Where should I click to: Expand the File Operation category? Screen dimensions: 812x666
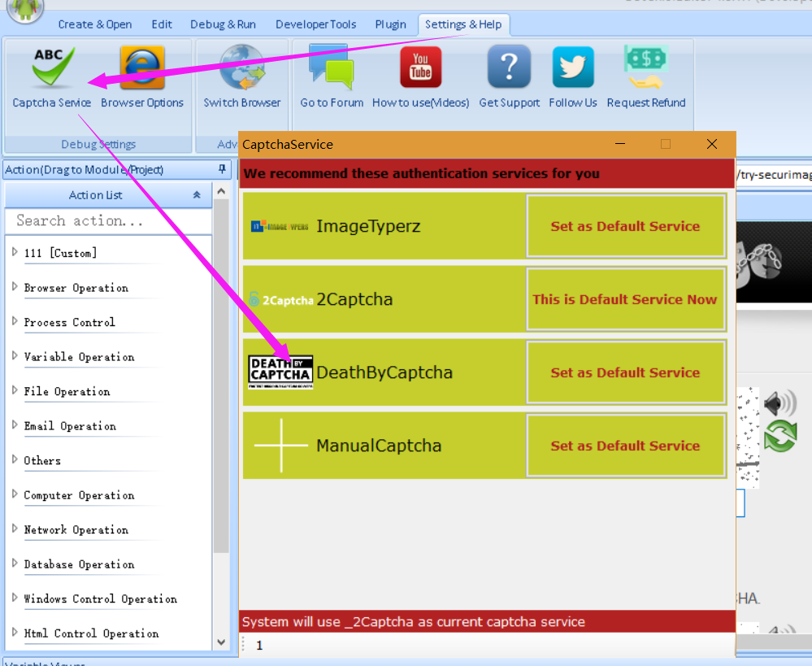[15, 390]
